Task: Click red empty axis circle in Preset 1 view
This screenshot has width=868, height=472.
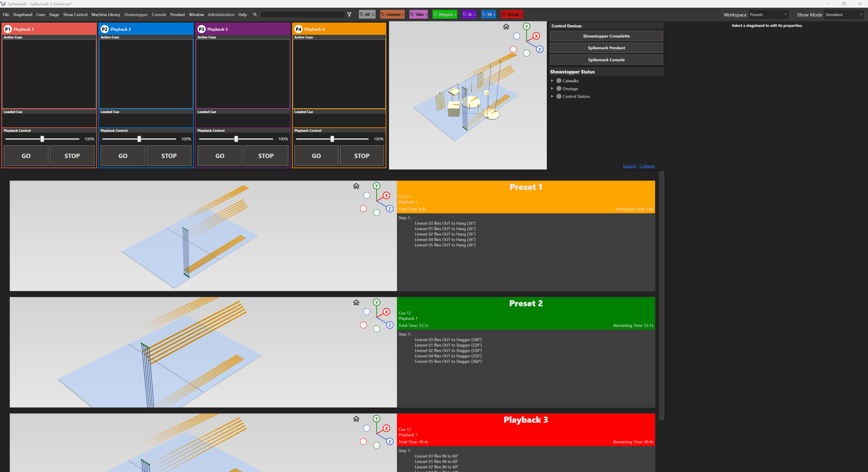Action: click(363, 209)
